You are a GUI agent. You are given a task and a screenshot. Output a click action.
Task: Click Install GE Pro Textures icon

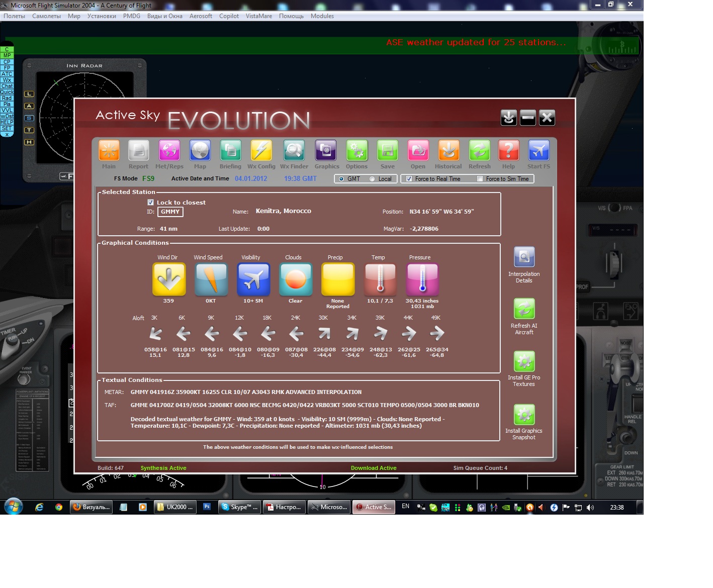pyautogui.click(x=524, y=361)
